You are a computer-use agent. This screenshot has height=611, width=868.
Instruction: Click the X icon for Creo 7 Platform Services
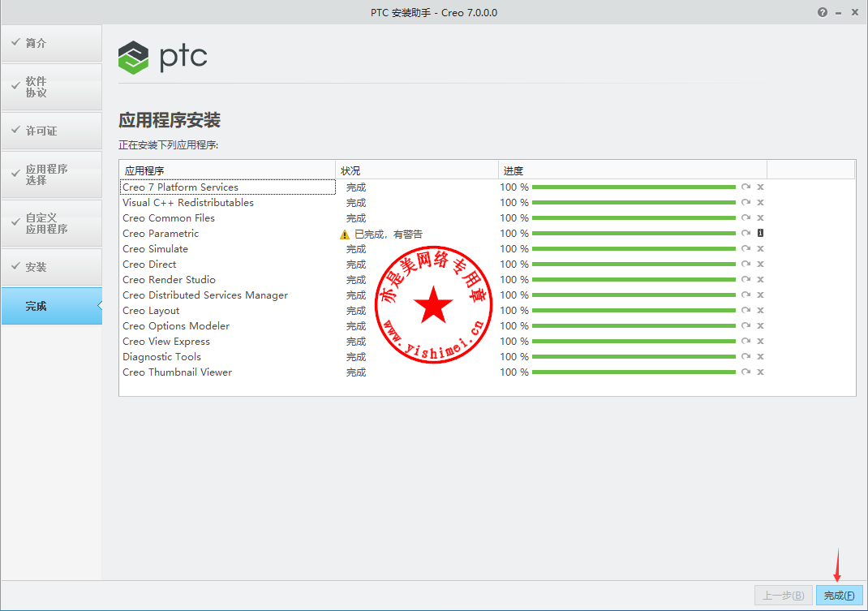[x=761, y=187]
